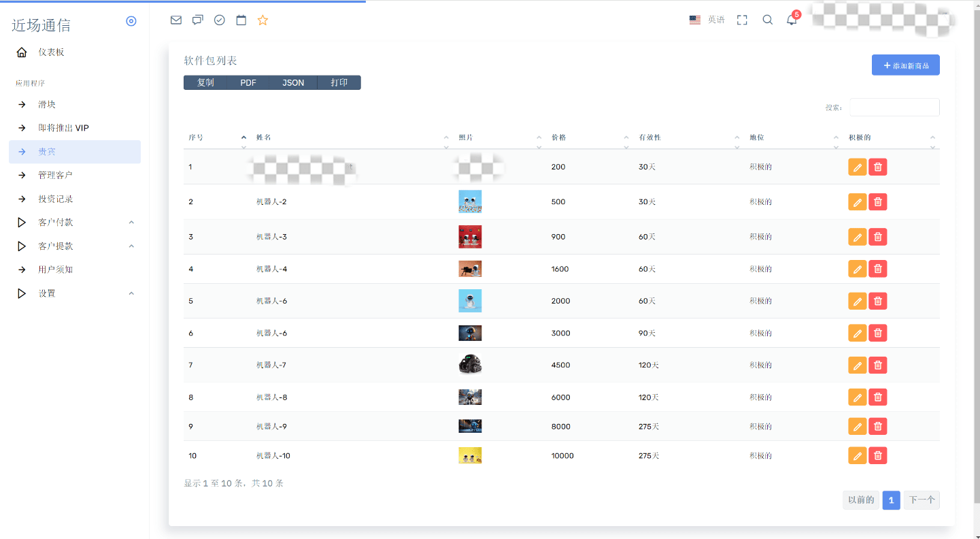Click the 近场通信 brand title
Image resolution: width=980 pixels, height=539 pixels.
click(41, 25)
